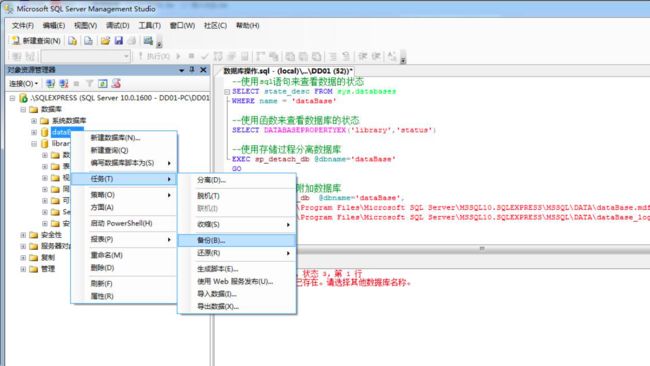
Task: Click the Analysis Services query icon
Action: point(88,41)
